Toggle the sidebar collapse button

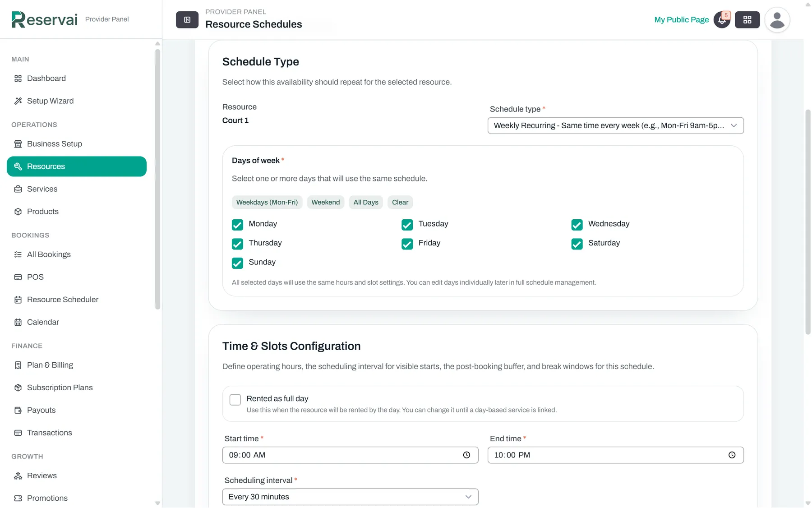point(187,20)
